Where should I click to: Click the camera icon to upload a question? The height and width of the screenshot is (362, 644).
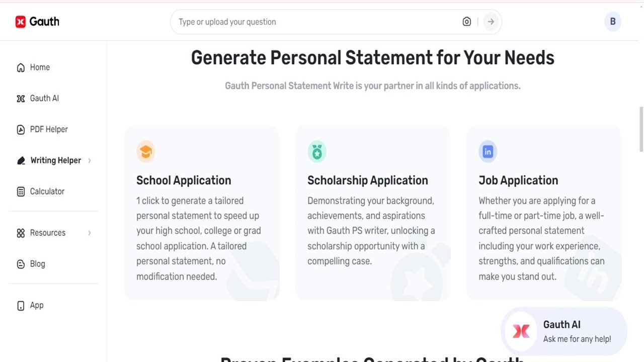[466, 22]
